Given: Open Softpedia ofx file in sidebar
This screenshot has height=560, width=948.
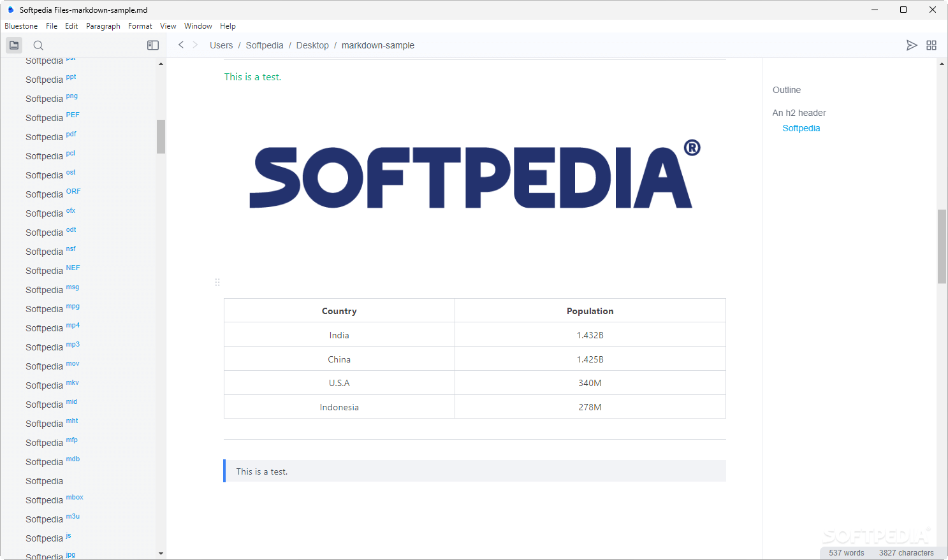Looking at the screenshot, I should [x=50, y=213].
